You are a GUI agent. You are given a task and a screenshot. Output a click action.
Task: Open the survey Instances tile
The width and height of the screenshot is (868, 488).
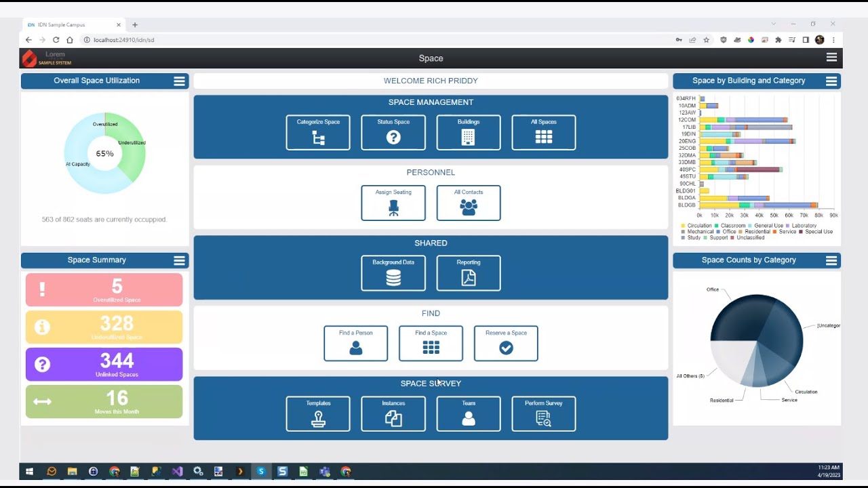click(x=393, y=413)
